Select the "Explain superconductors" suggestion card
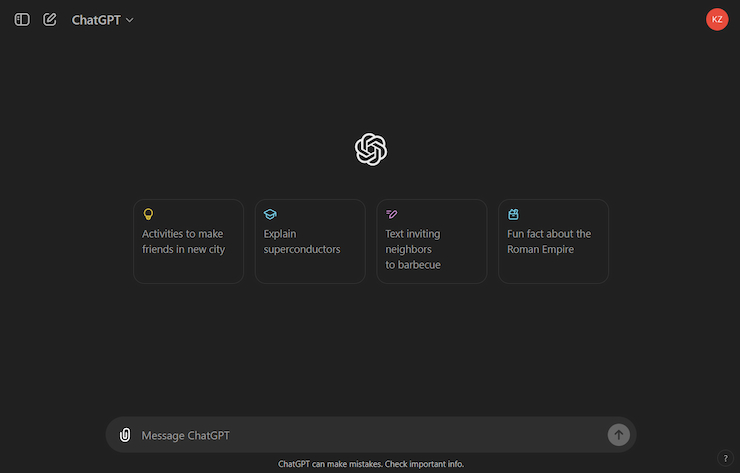 pos(310,241)
